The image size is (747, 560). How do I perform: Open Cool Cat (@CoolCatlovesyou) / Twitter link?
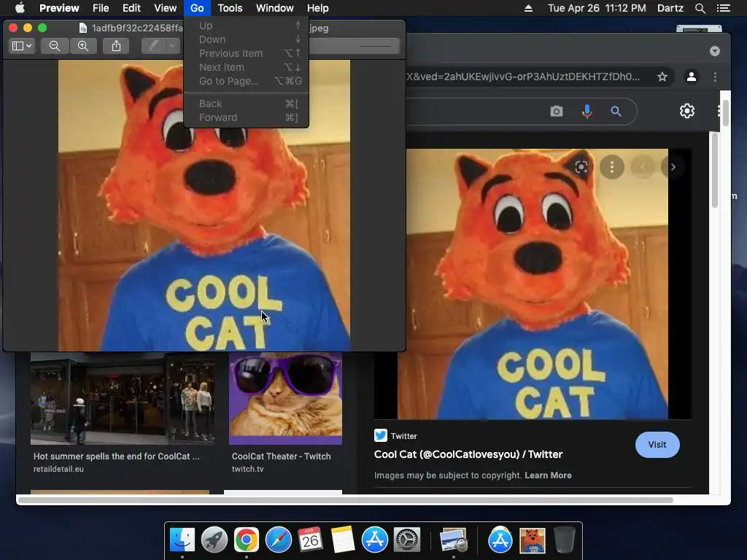click(468, 454)
